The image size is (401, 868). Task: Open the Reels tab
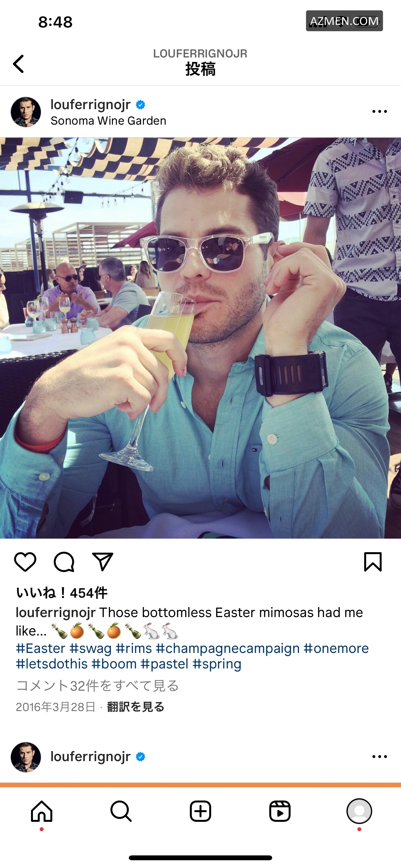(280, 811)
